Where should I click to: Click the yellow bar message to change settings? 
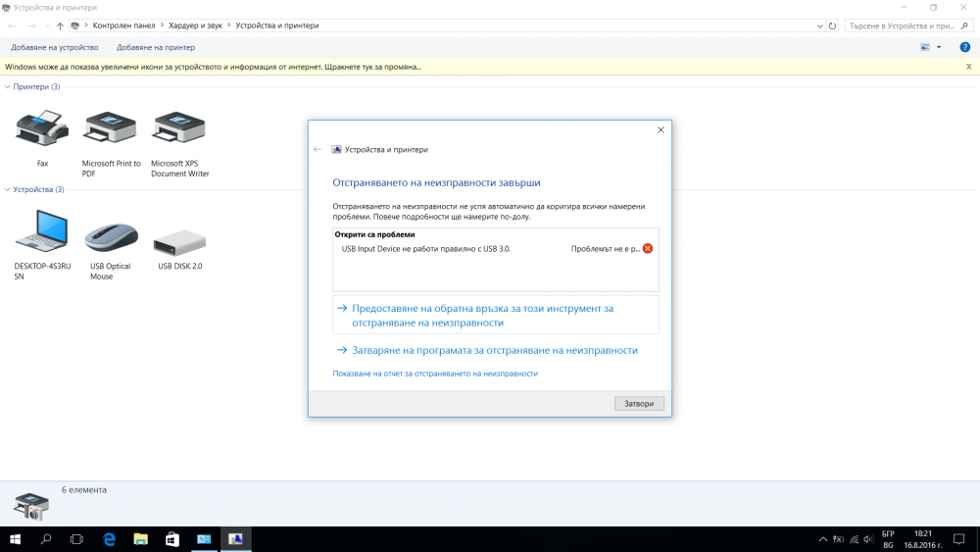pyautogui.click(x=213, y=67)
